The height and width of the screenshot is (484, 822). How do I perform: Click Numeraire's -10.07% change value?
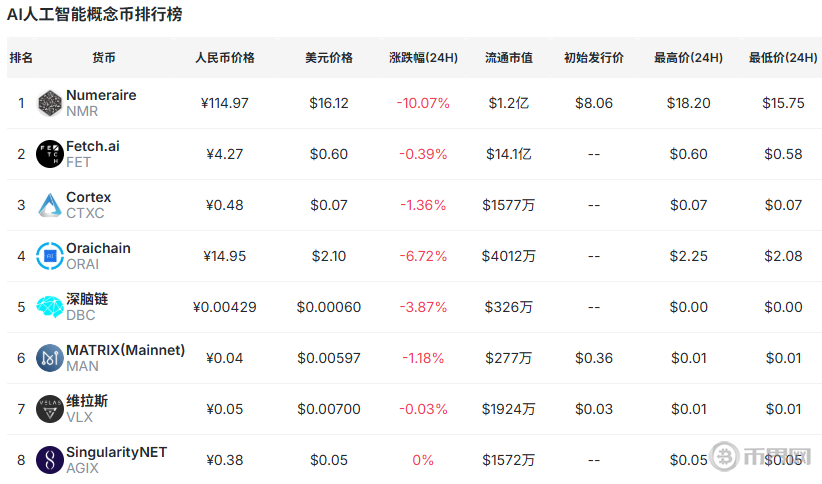point(423,103)
